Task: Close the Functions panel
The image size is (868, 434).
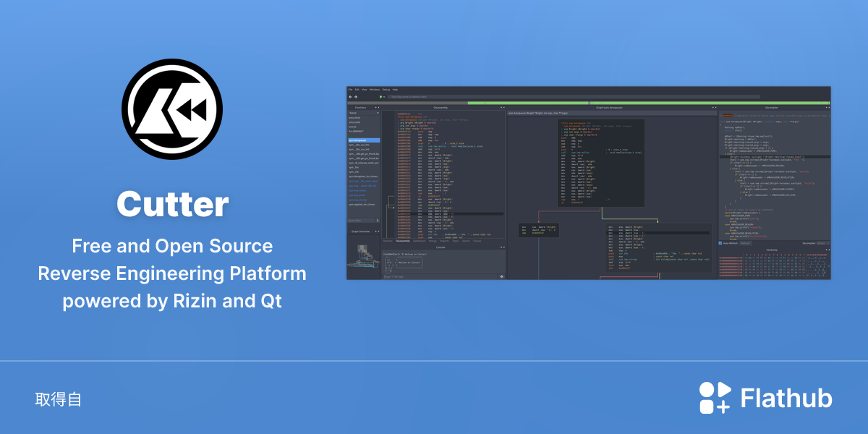Action: 378,107
